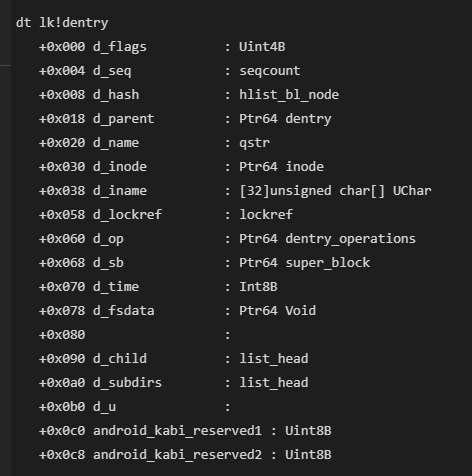Select the d_flags field name
Image resolution: width=472 pixels, height=476 pixels.
pyautogui.click(x=120, y=47)
